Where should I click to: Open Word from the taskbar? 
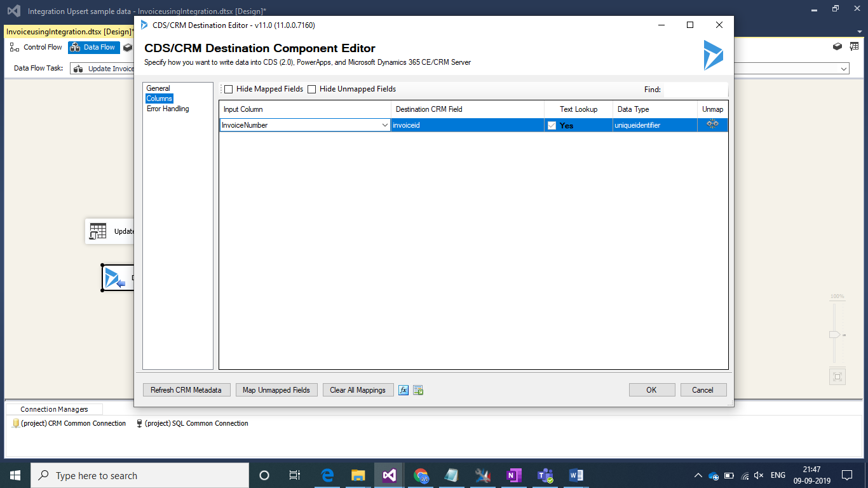click(x=576, y=475)
